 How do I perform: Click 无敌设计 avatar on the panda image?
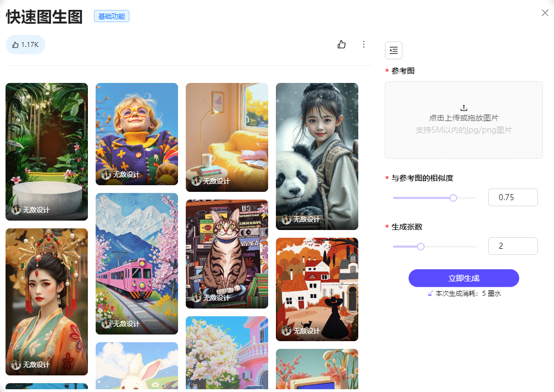coord(286,219)
